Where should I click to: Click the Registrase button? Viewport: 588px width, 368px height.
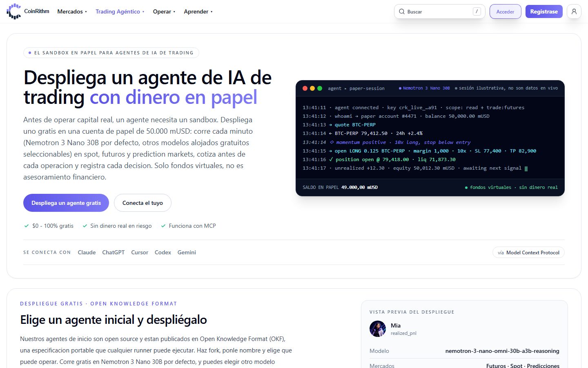tap(544, 11)
